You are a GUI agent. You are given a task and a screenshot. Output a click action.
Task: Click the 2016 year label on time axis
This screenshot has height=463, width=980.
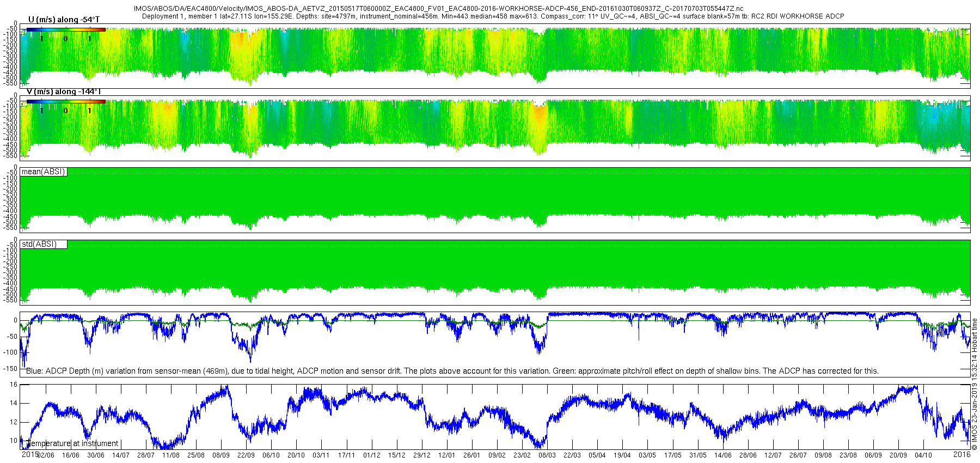tap(962, 454)
